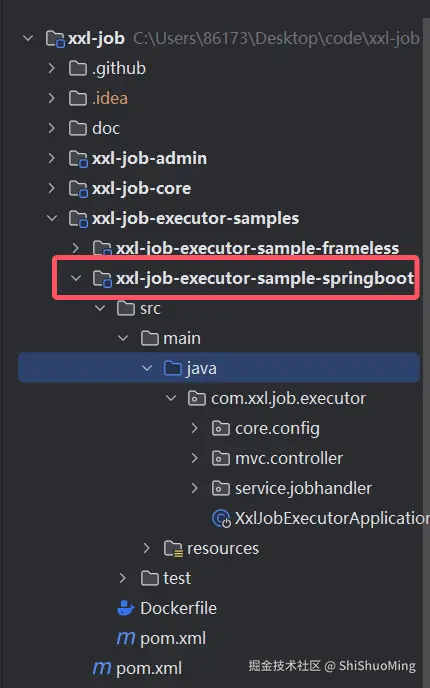Click the Maven icon of the root pom.xml
This screenshot has width=430, height=688.
[x=102, y=668]
